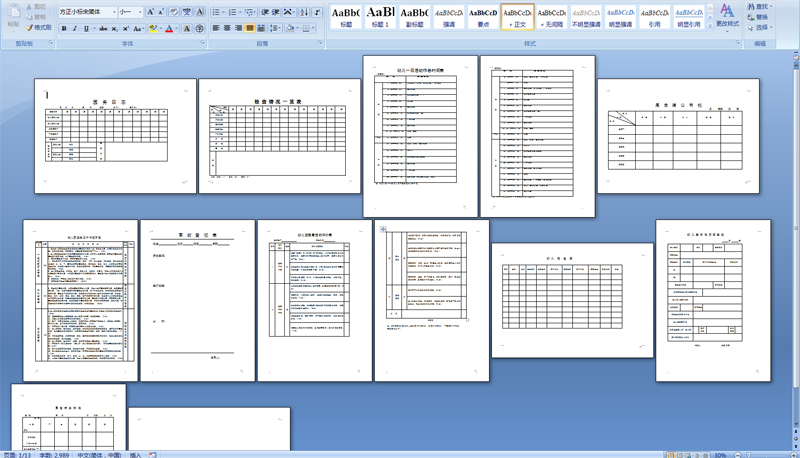Click the Phonetic Guide icon
The width and height of the screenshot is (800, 458).
coord(187,12)
